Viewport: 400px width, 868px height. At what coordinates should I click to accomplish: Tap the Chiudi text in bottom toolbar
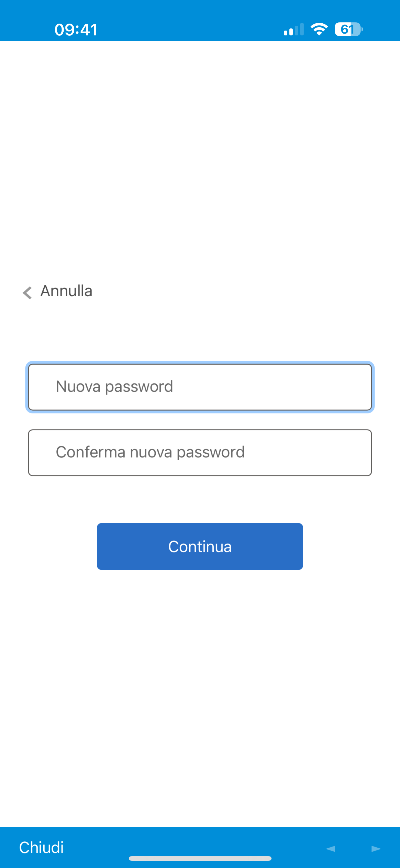tap(41, 847)
